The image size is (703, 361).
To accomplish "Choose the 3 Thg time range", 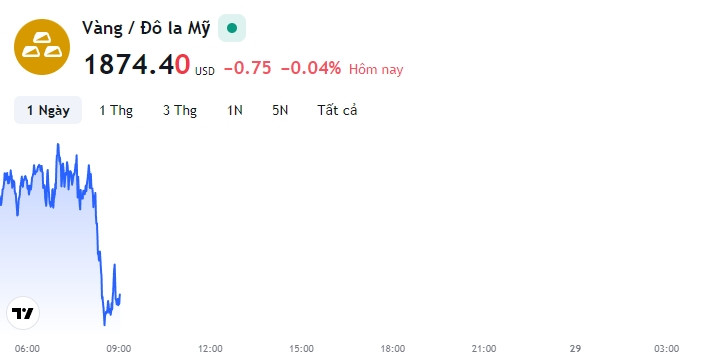I will pos(180,110).
